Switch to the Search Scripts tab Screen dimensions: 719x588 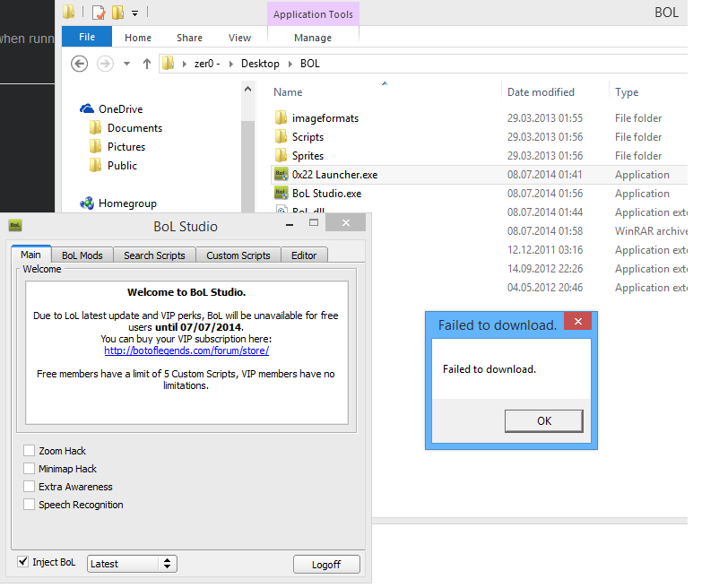pos(154,255)
